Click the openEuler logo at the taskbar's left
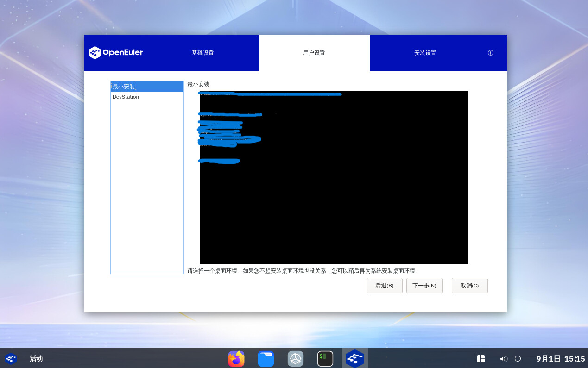 11,359
